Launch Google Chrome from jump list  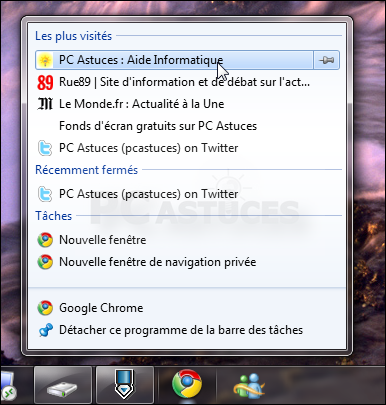point(187,308)
